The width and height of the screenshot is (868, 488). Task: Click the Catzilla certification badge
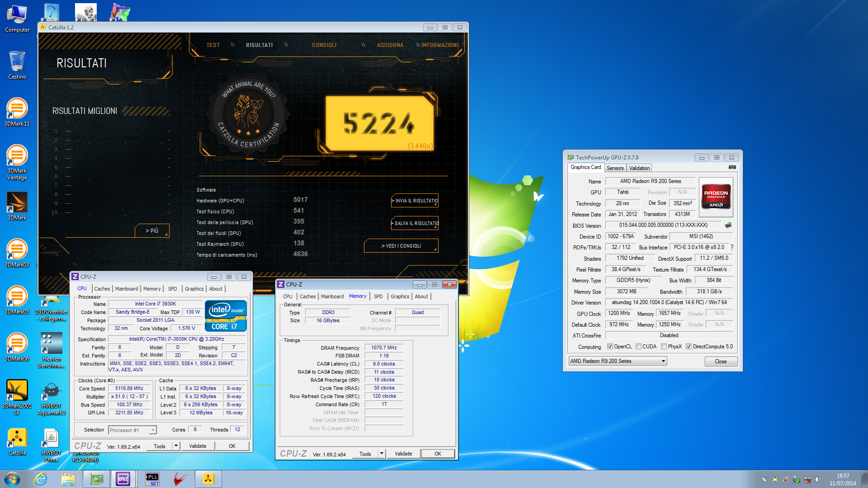[248, 115]
